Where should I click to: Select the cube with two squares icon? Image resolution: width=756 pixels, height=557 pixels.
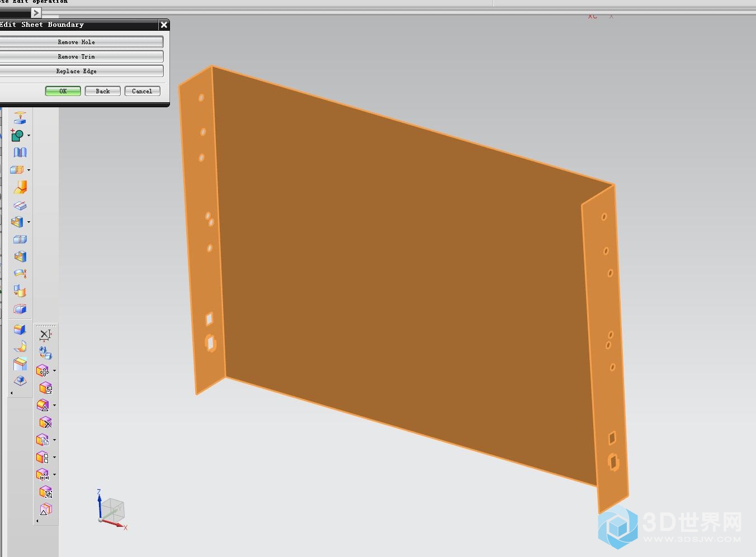tap(43, 457)
